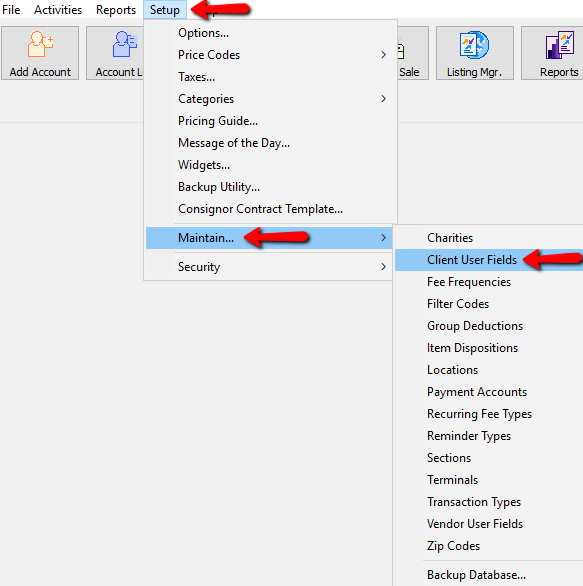Open the Listing Mgr. toolbar icon
The image size is (583, 586).
[x=475, y=53]
